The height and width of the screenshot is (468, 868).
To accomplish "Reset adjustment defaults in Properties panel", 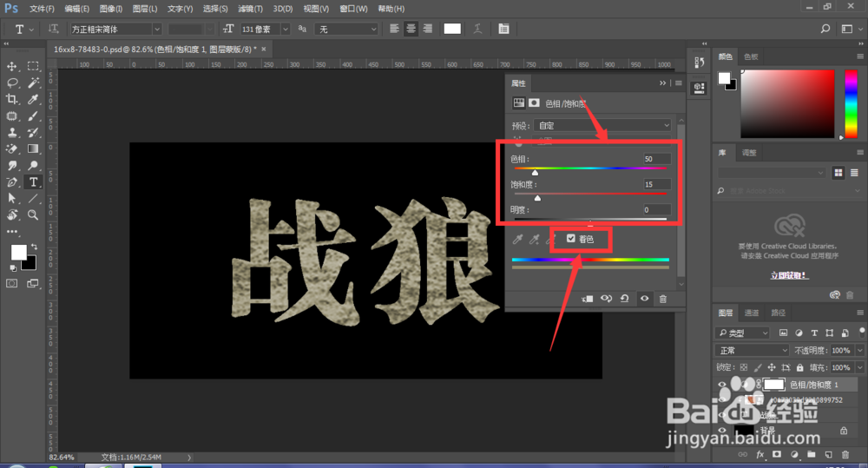I will point(625,299).
